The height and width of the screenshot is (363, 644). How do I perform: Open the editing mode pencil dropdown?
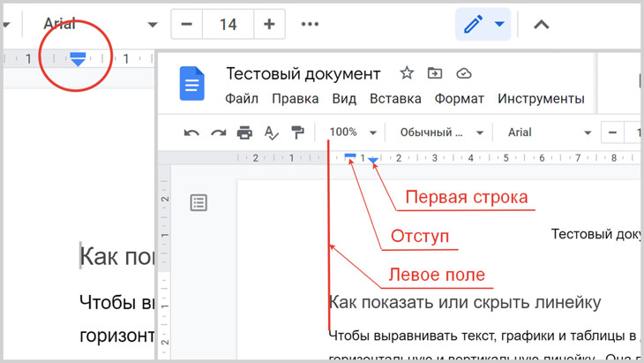[483, 24]
